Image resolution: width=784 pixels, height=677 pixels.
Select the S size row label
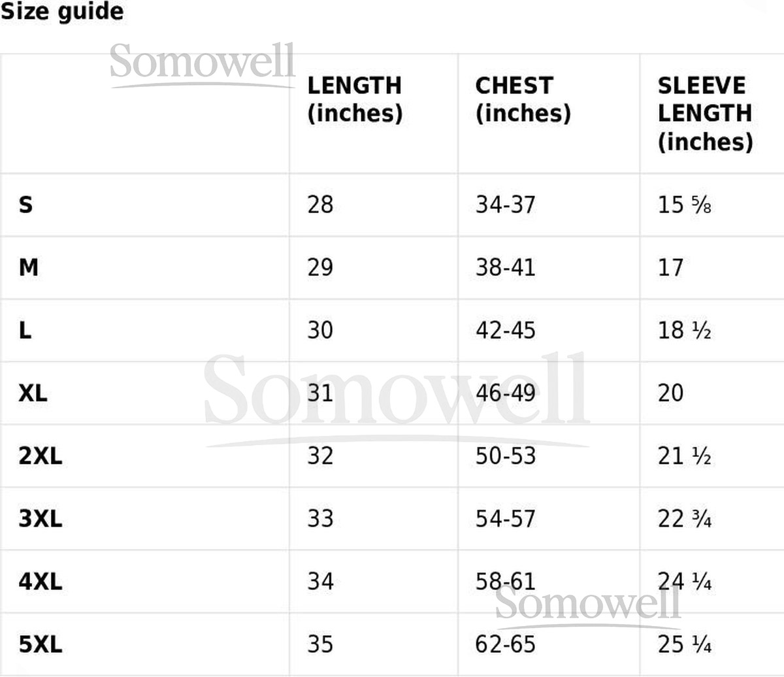tap(25, 205)
